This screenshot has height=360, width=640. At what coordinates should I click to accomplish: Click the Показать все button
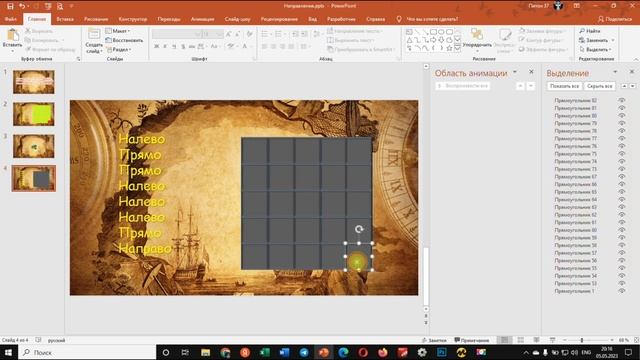click(x=564, y=86)
